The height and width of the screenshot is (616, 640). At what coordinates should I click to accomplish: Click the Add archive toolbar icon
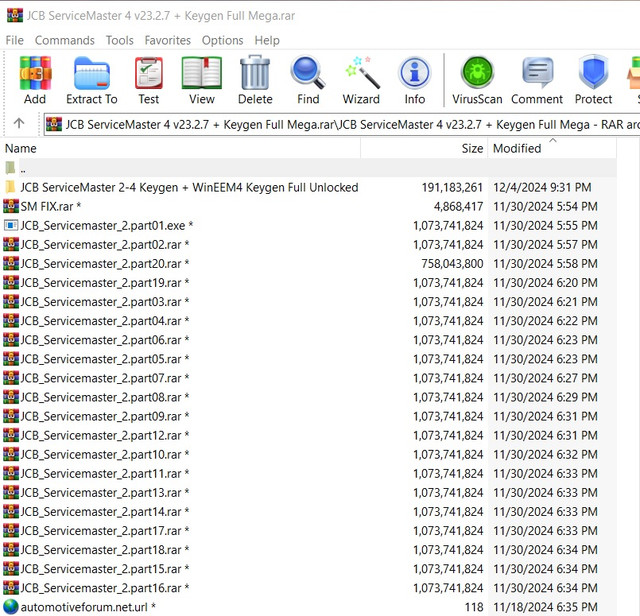pos(35,73)
